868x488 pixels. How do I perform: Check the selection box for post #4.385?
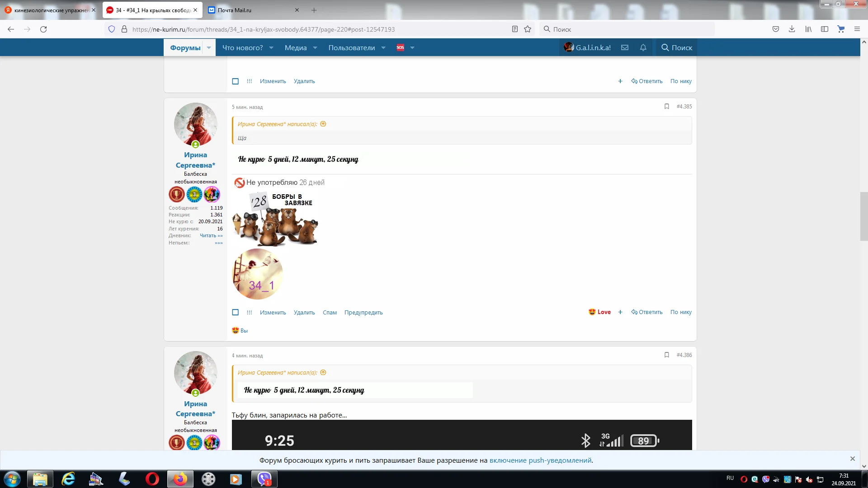click(x=236, y=312)
